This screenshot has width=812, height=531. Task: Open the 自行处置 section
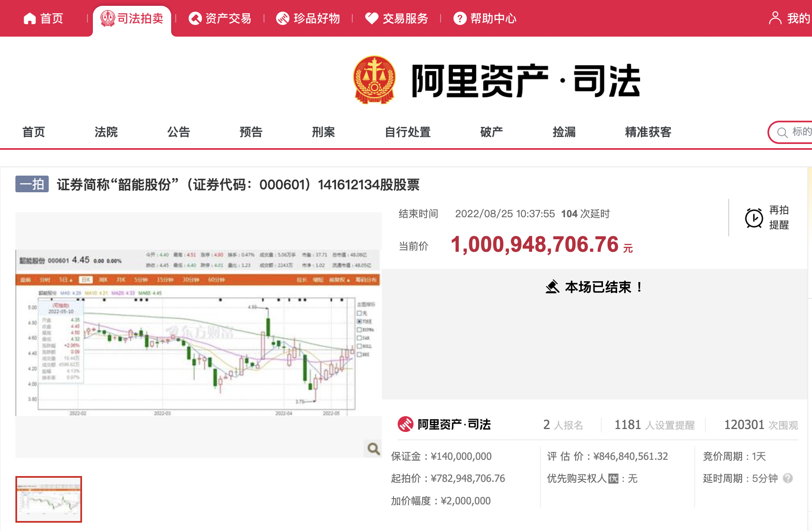point(408,132)
